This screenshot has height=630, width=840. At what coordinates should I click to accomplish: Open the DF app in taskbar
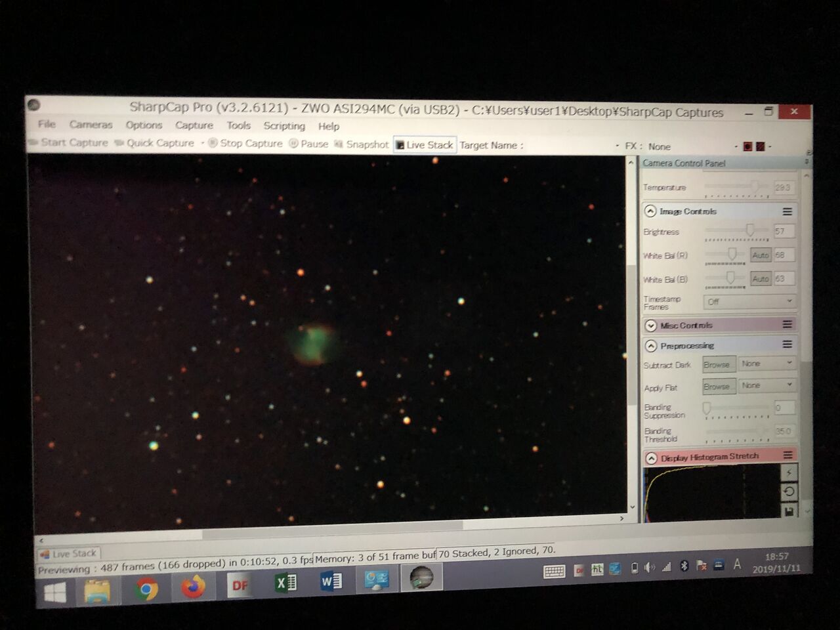240,585
